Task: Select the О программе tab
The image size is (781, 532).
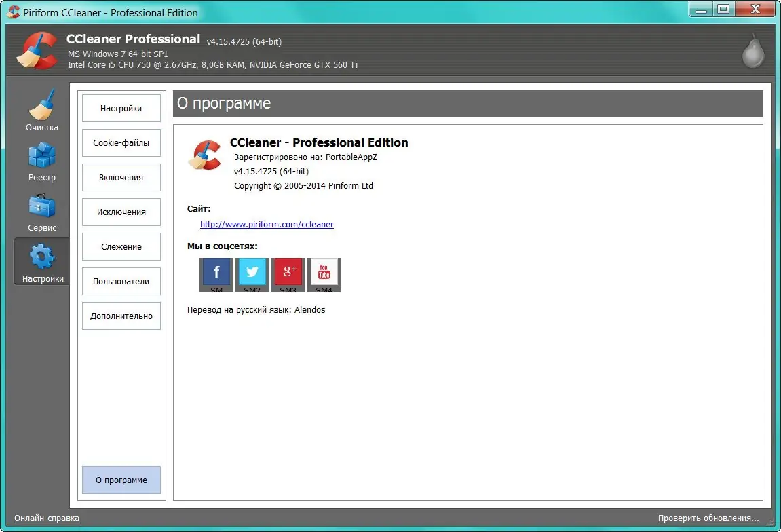Action: point(121,480)
